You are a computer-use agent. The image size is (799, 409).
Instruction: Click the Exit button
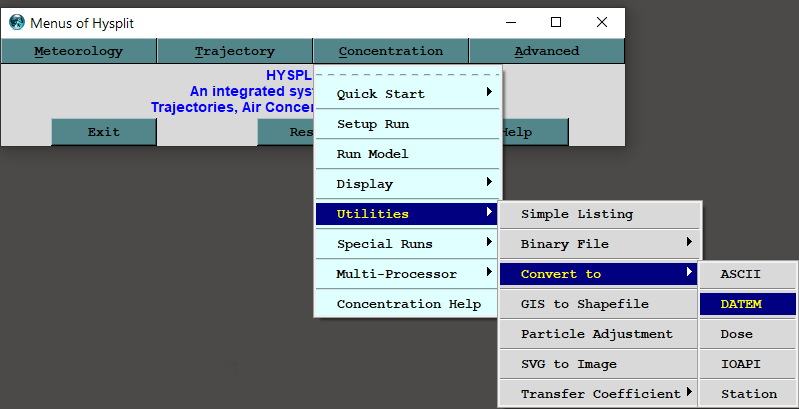pyautogui.click(x=103, y=132)
